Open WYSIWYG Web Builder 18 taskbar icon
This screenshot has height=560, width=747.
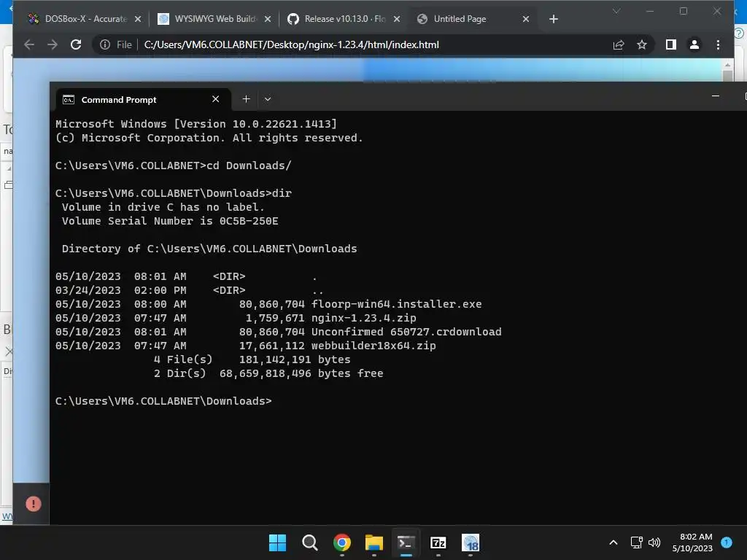click(x=471, y=542)
